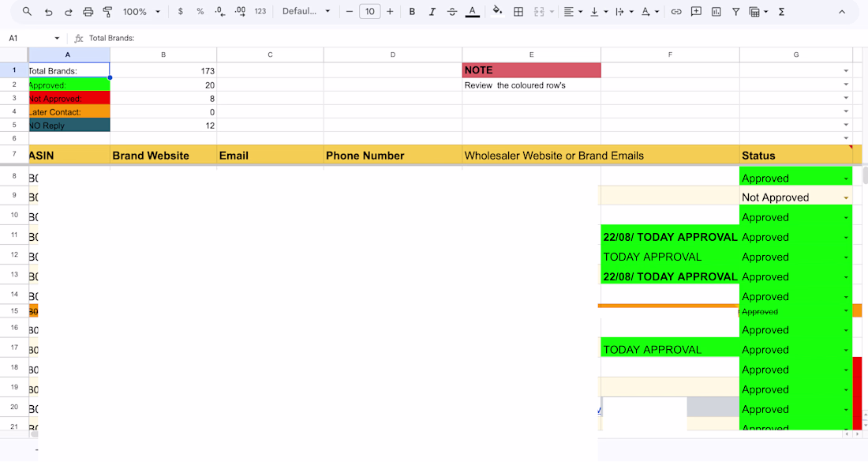Print the spreadsheet
Image resolution: width=868 pixels, height=462 pixels.
(88, 11)
